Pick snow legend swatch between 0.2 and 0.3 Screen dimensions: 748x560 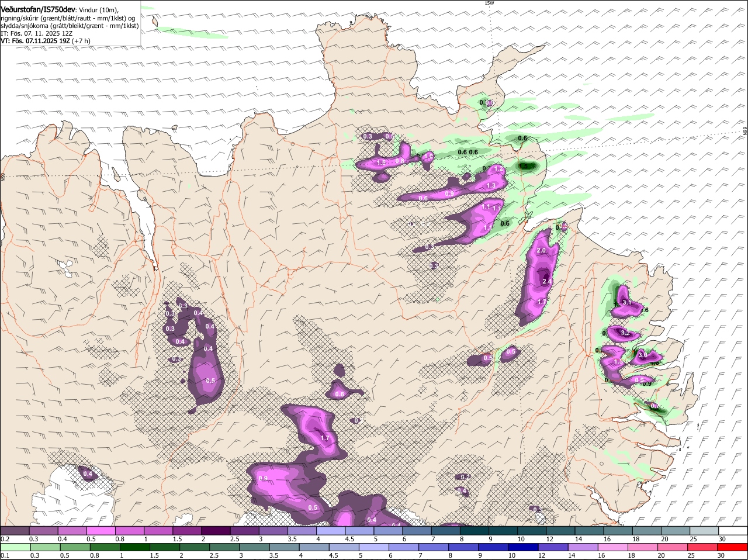[x=15, y=530]
